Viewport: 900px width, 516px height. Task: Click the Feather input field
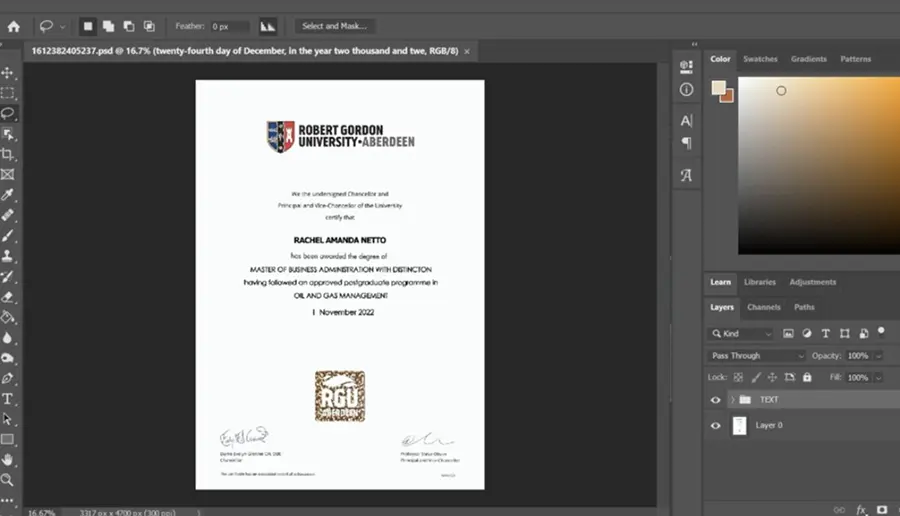(228, 26)
